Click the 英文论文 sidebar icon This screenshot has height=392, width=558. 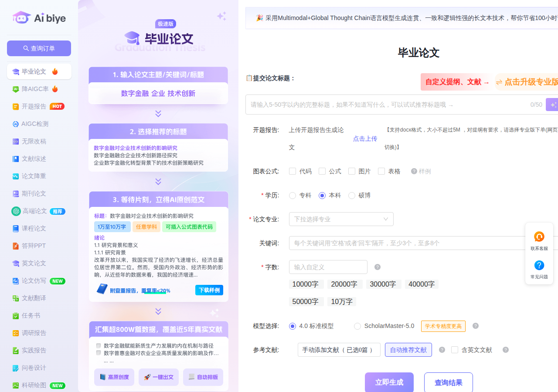coord(16,263)
